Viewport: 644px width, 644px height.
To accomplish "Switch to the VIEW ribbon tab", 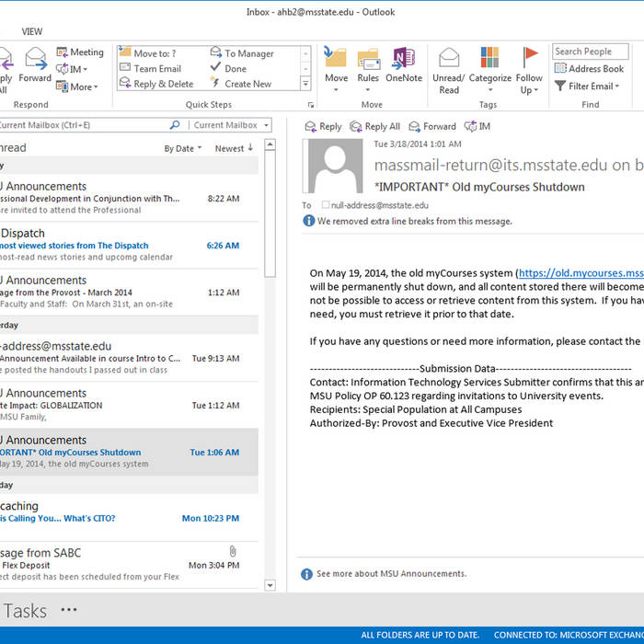I will pyautogui.click(x=32, y=31).
